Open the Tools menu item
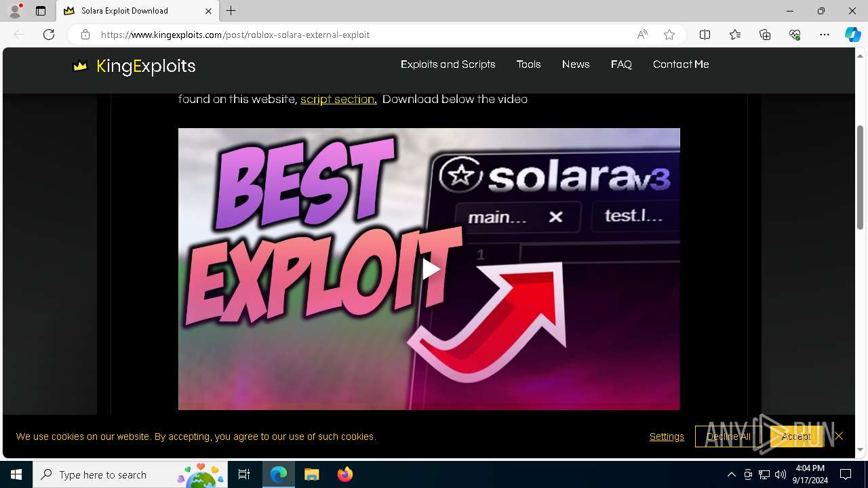This screenshot has height=488, width=868. 528,64
